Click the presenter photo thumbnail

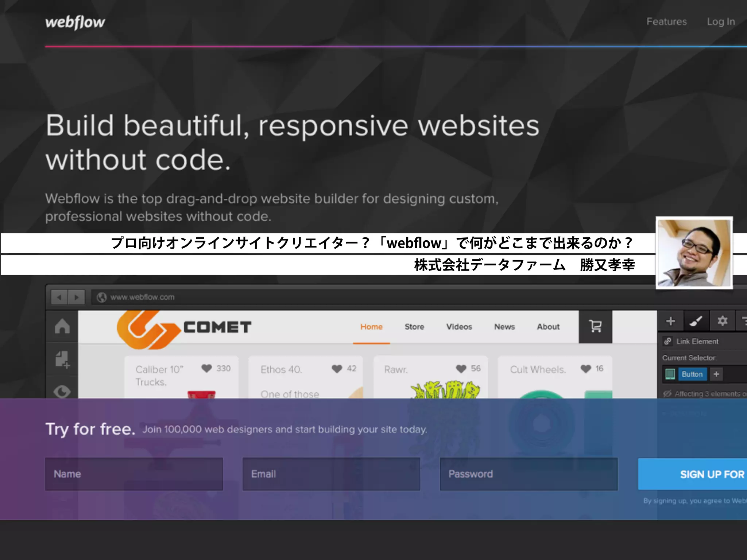pyautogui.click(x=694, y=253)
